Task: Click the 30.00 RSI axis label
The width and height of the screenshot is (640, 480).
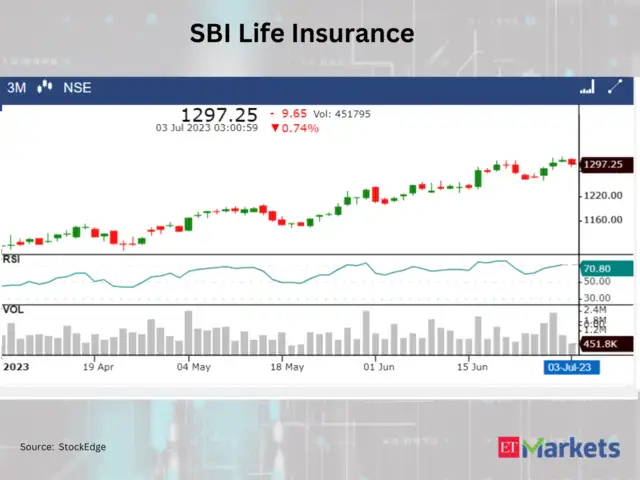Action: pyautogui.click(x=597, y=298)
